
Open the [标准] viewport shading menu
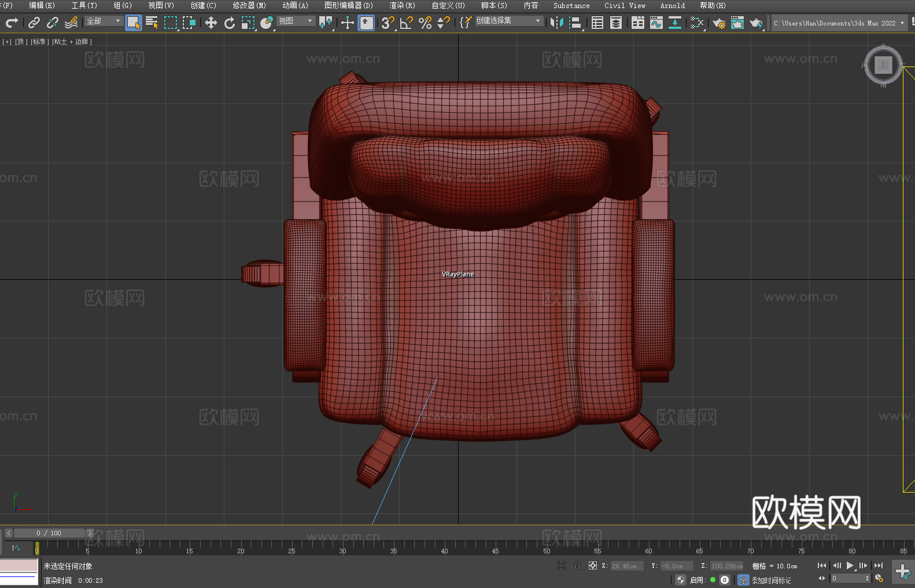tap(40, 42)
